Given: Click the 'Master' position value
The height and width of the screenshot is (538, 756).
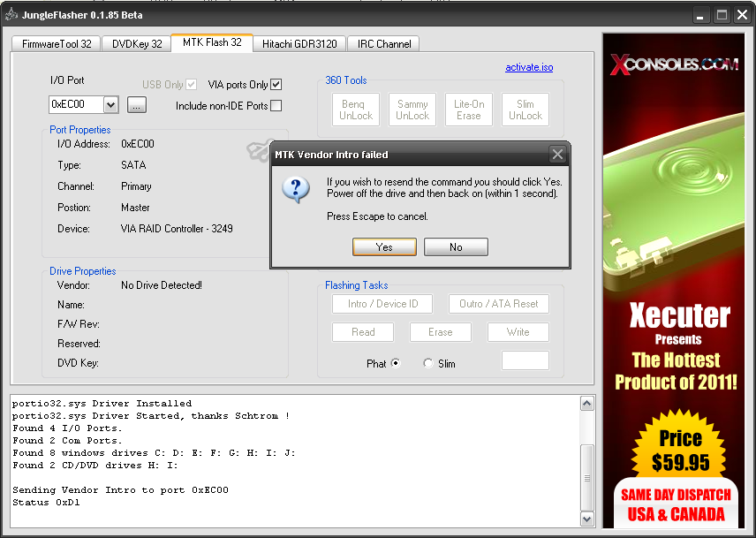Looking at the screenshot, I should coord(135,208).
